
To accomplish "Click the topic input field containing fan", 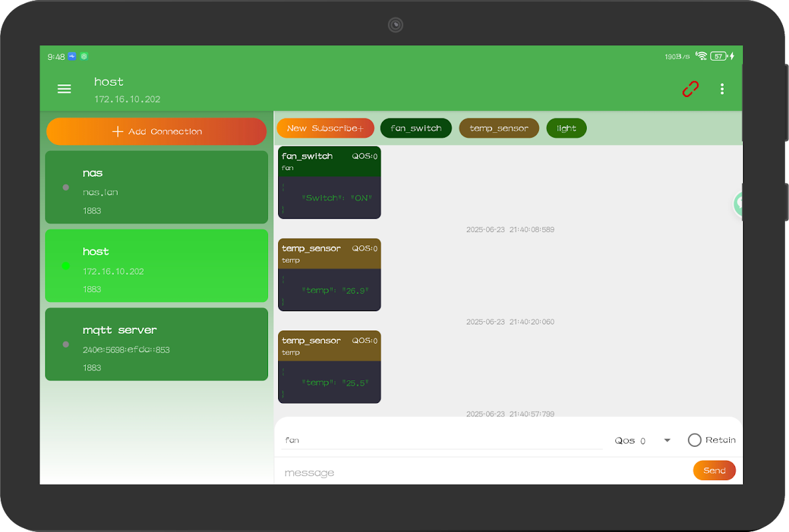I will 442,440.
